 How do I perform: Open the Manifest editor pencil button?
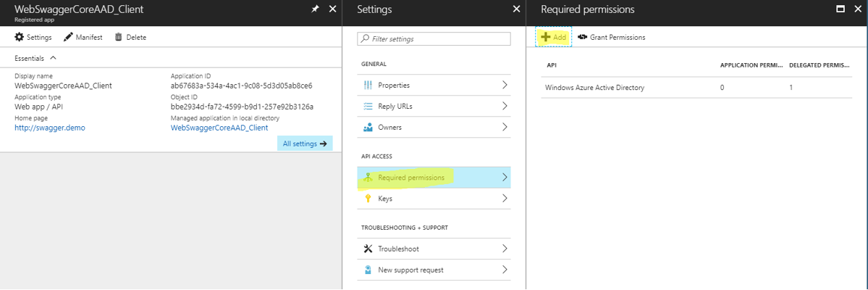tap(83, 37)
